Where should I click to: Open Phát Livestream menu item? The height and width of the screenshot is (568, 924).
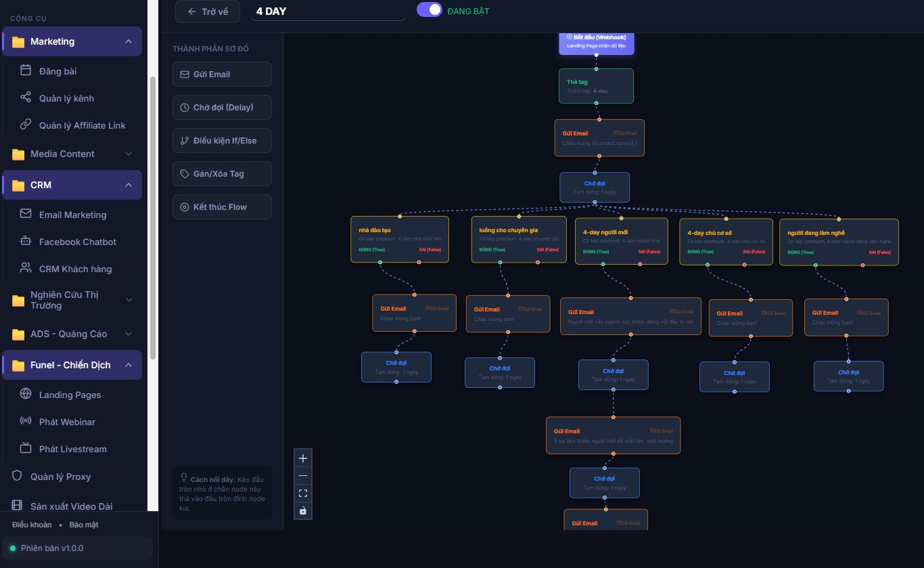[x=76, y=449]
